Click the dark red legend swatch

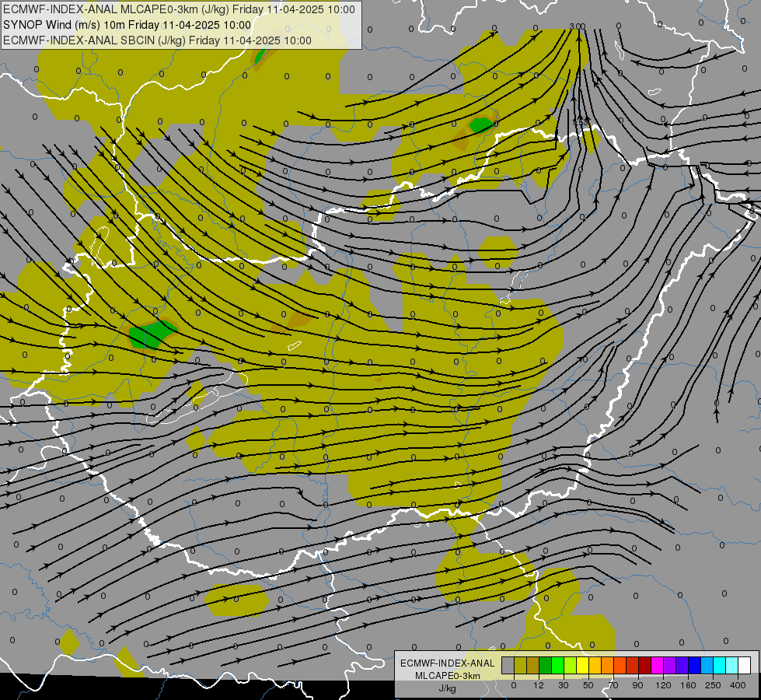(x=645, y=665)
